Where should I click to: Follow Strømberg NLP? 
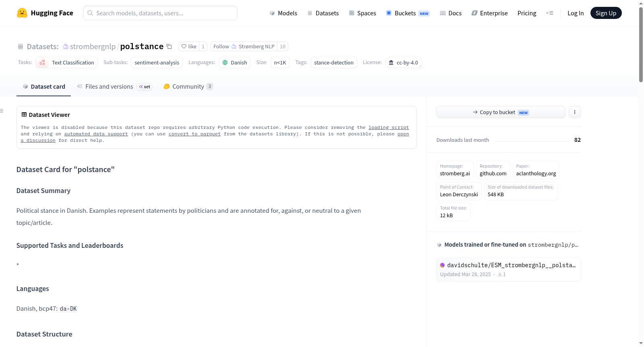[x=244, y=46]
